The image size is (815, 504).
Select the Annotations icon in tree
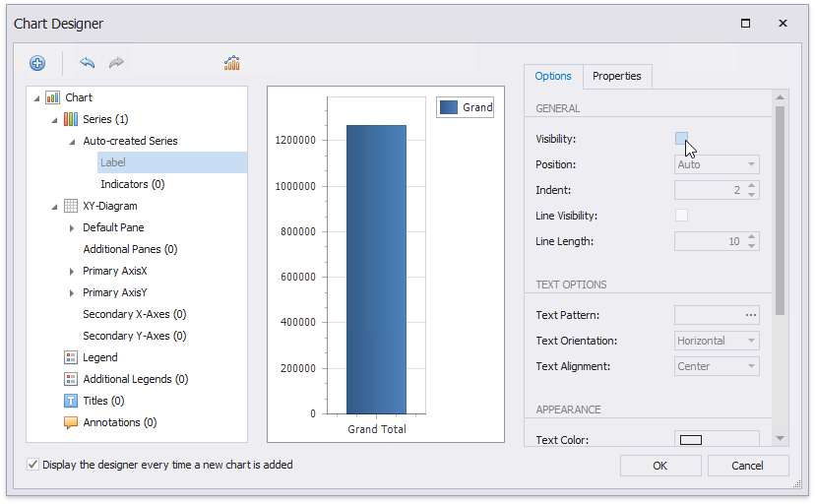click(71, 422)
